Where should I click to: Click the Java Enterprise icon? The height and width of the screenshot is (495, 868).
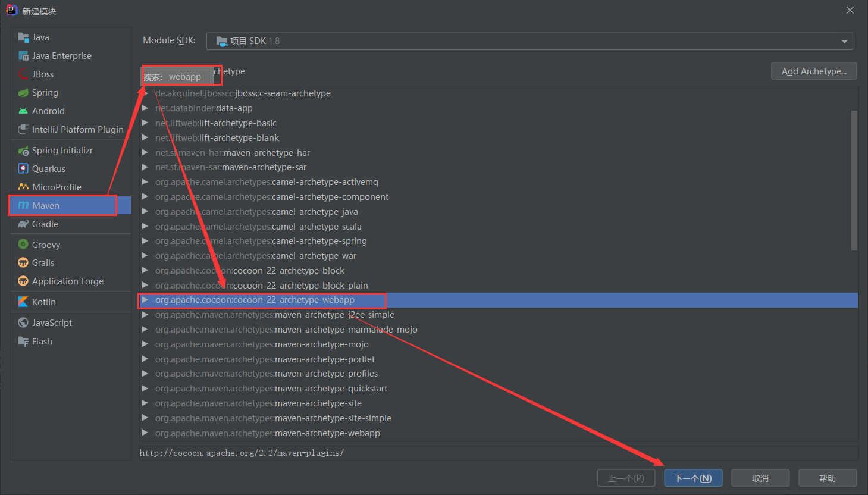tap(23, 56)
